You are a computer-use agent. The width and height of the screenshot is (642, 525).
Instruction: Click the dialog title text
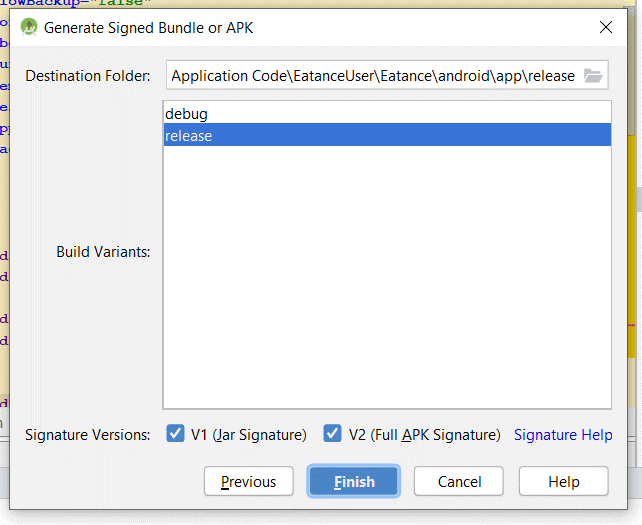(x=149, y=27)
